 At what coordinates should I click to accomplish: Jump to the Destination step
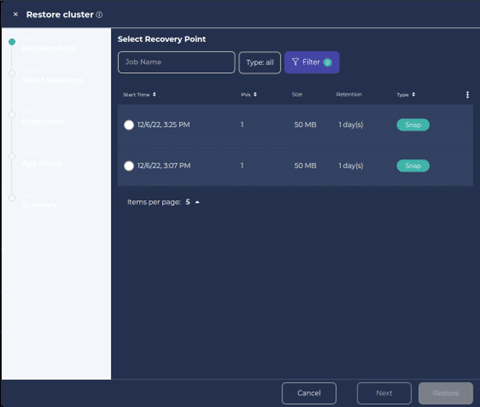(43, 121)
